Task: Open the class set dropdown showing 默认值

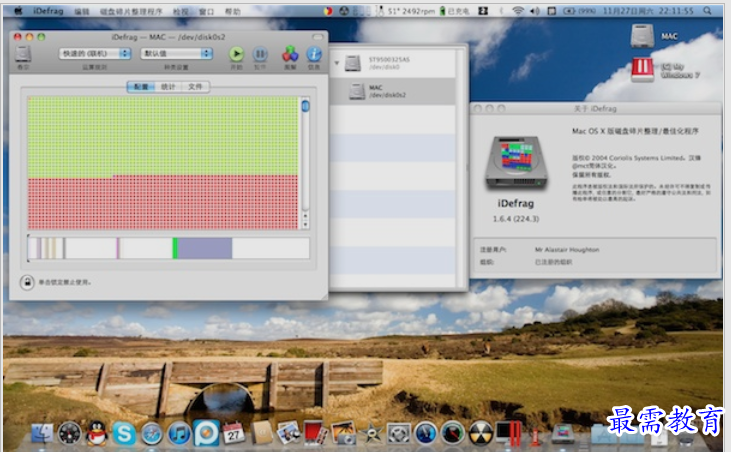Action: pyautogui.click(x=176, y=54)
